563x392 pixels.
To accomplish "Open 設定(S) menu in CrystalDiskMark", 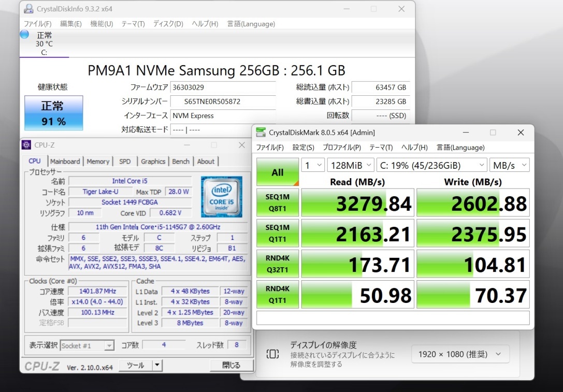I will pos(304,148).
